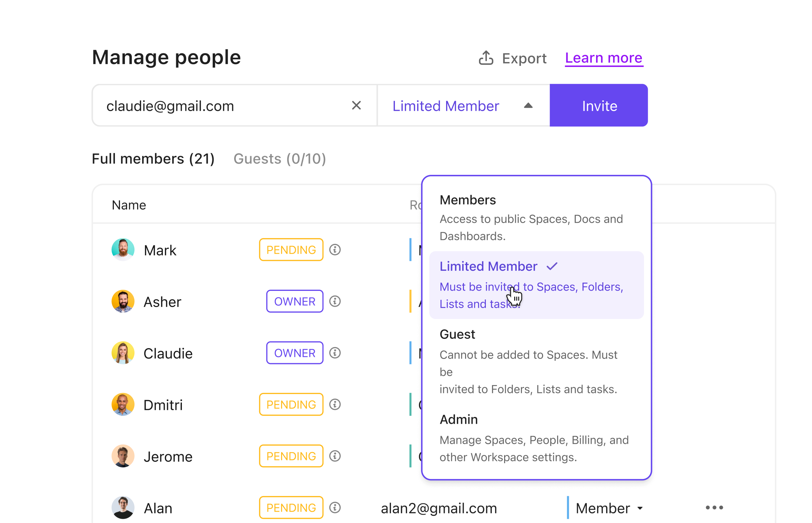Collapse the Limited Member role dropdown
Image resolution: width=812 pixels, height=523 pixels.
click(x=528, y=106)
